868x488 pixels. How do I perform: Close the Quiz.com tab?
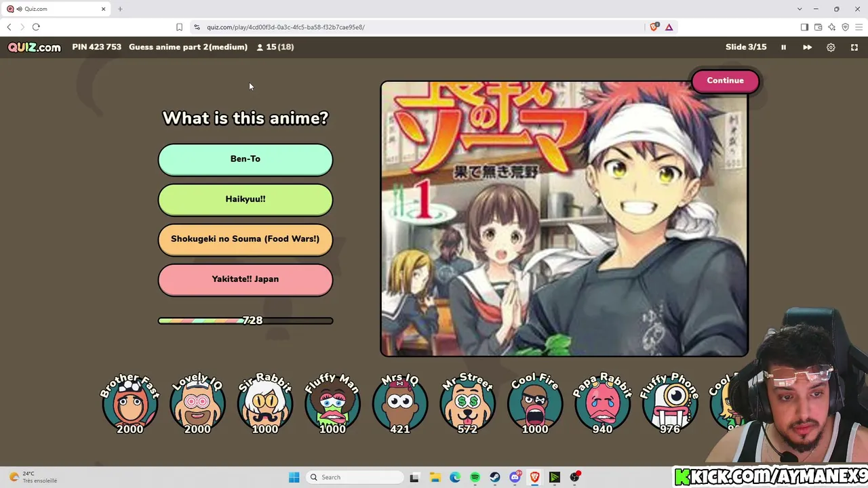tap(104, 9)
